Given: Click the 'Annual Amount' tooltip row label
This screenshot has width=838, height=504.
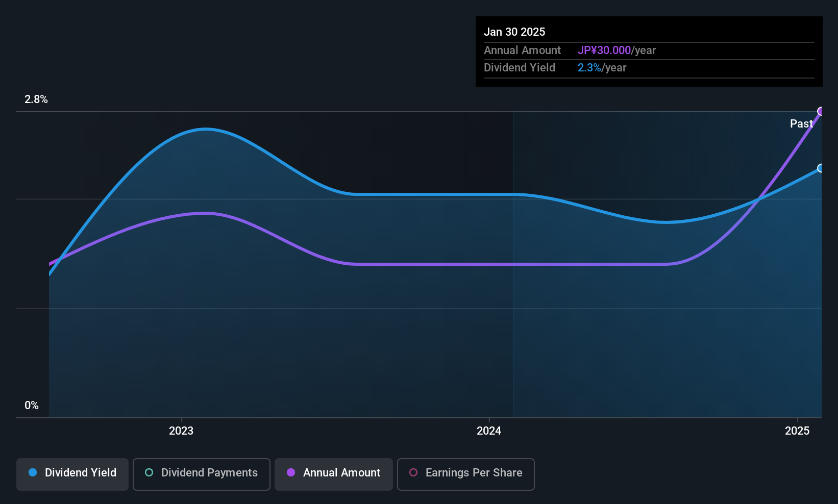Looking at the screenshot, I should (522, 51).
